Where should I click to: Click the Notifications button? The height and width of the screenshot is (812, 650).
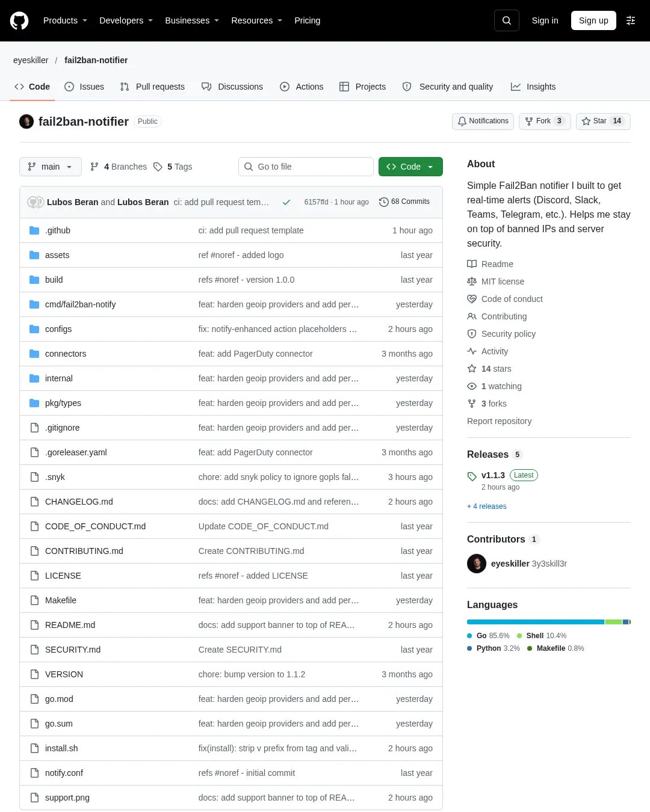(483, 121)
